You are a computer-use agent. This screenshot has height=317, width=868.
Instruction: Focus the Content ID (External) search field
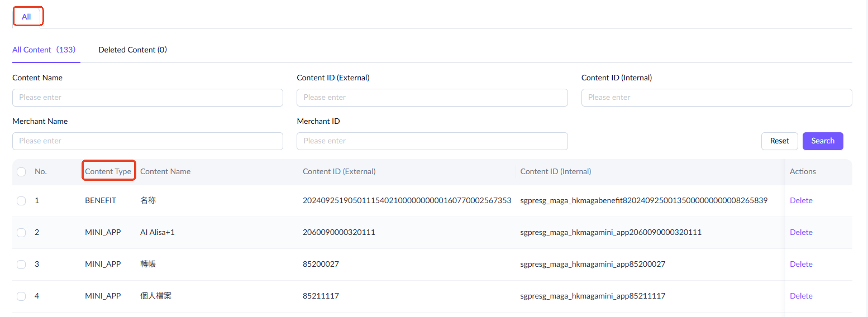pyautogui.click(x=432, y=98)
